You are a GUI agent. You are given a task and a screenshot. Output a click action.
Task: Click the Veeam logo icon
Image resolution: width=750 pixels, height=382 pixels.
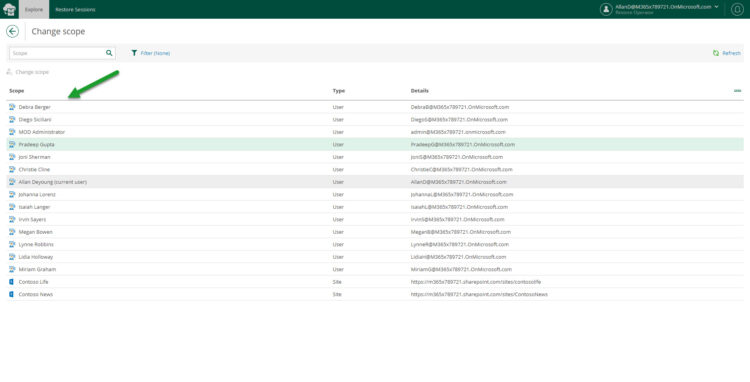tap(9, 9)
